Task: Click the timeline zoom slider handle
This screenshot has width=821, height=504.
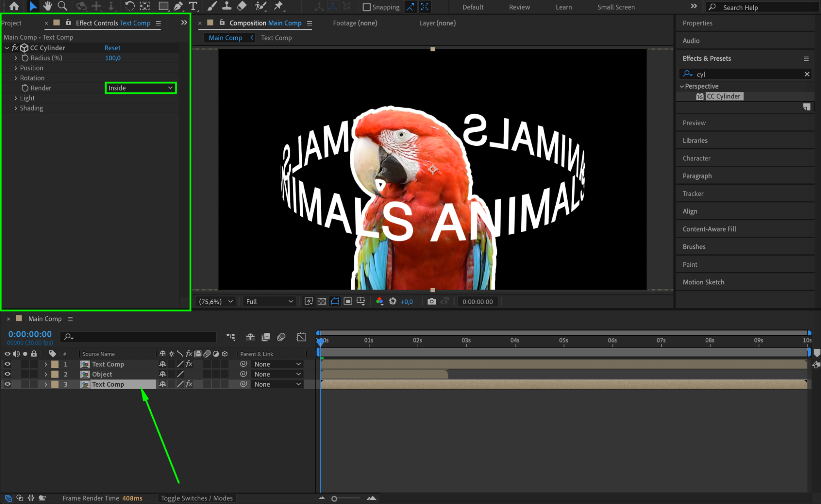Action: (x=334, y=499)
